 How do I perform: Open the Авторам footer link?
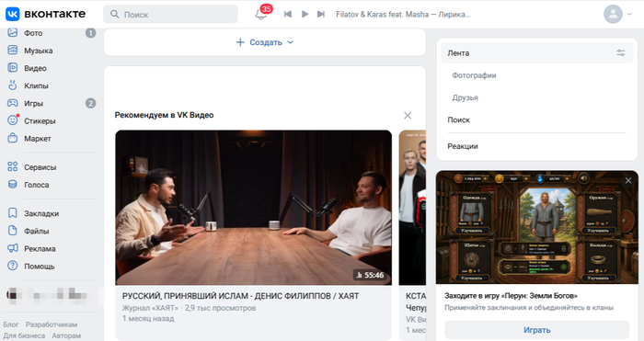[x=66, y=335]
